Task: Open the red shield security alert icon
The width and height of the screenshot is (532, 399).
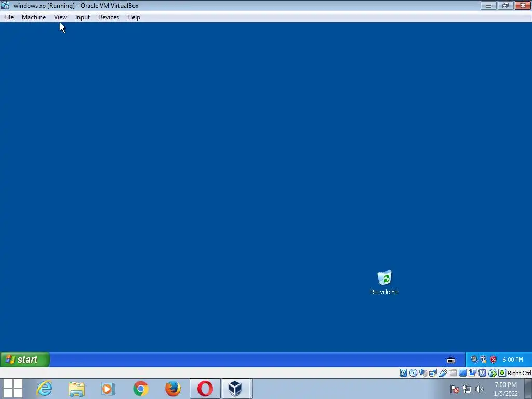Action: pos(494,360)
